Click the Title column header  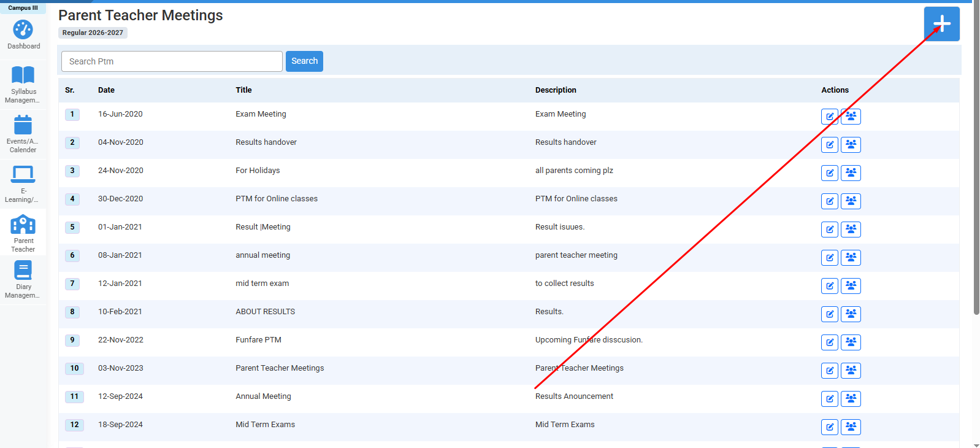pyautogui.click(x=243, y=90)
